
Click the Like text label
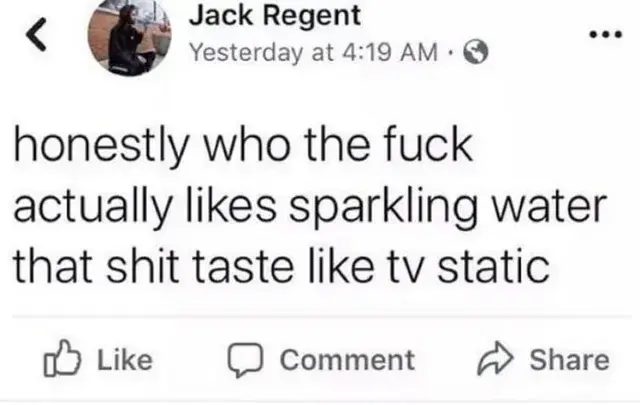pyautogui.click(x=125, y=360)
